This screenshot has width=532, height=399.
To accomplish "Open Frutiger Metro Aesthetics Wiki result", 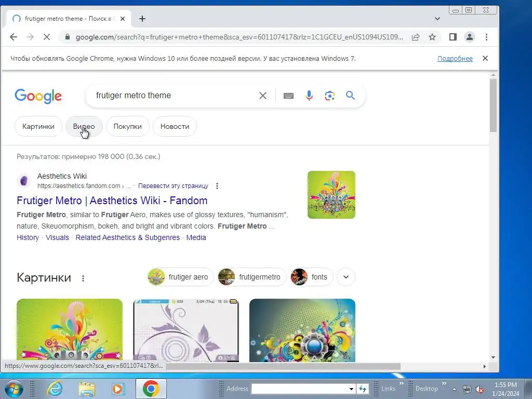I will (x=112, y=201).
